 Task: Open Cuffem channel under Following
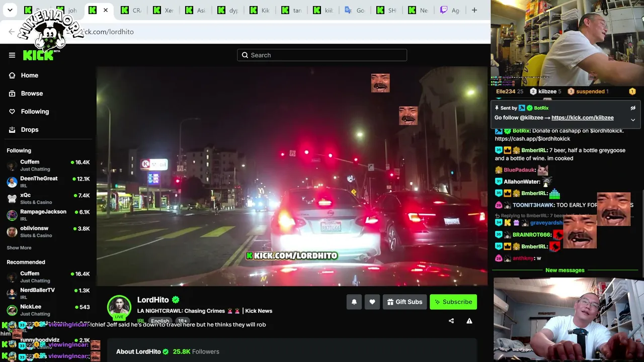coord(48,165)
